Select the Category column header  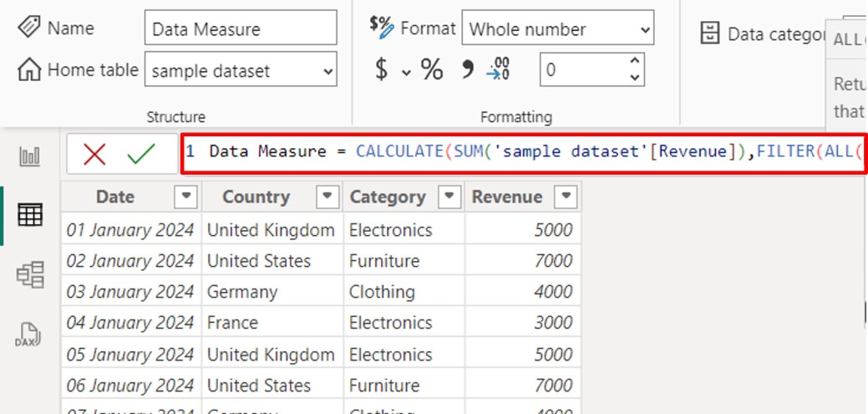pos(387,197)
